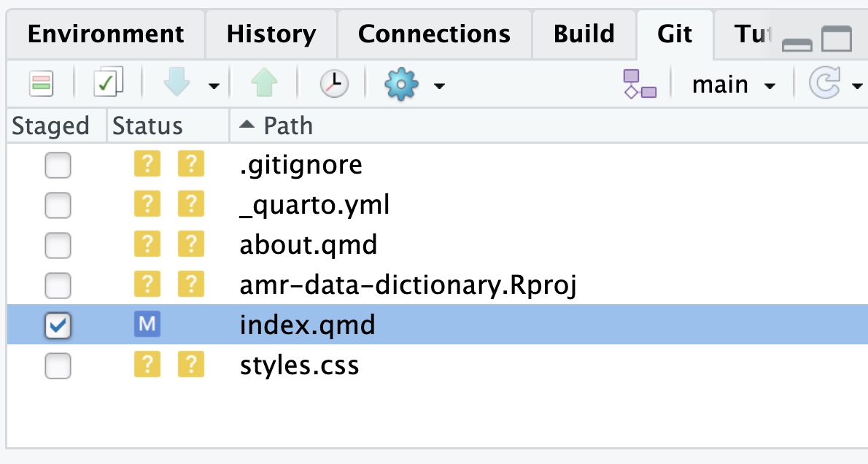Select the amr-data-dictionary.Rproj file name

pyautogui.click(x=408, y=286)
